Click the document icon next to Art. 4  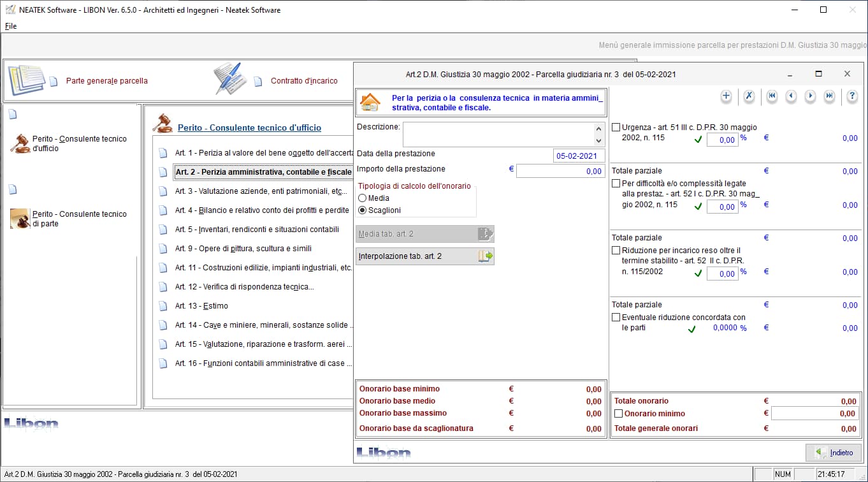click(x=163, y=210)
